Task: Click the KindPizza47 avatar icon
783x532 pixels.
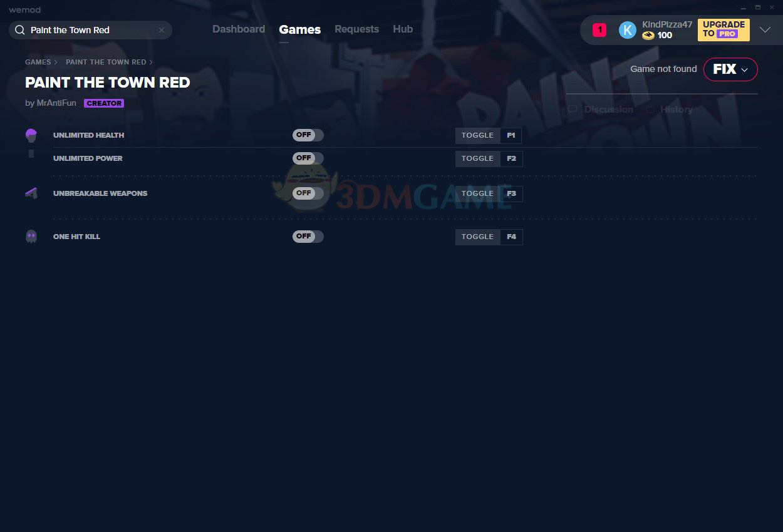Action: 627,30
